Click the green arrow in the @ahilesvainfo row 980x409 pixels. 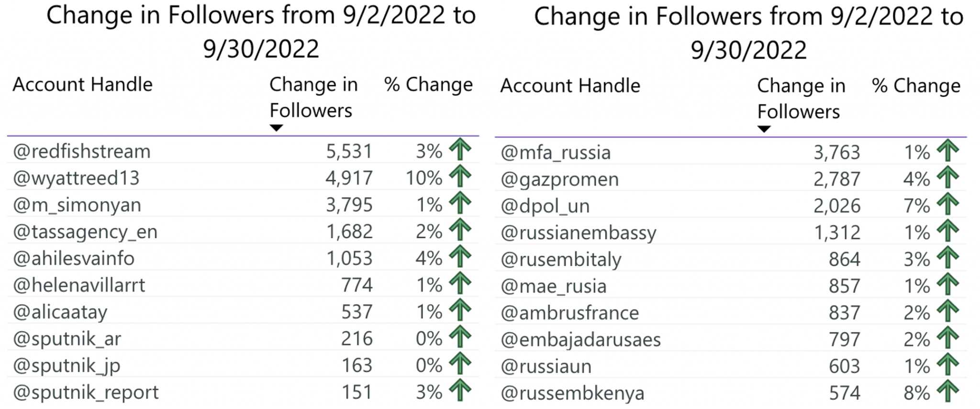click(x=460, y=256)
